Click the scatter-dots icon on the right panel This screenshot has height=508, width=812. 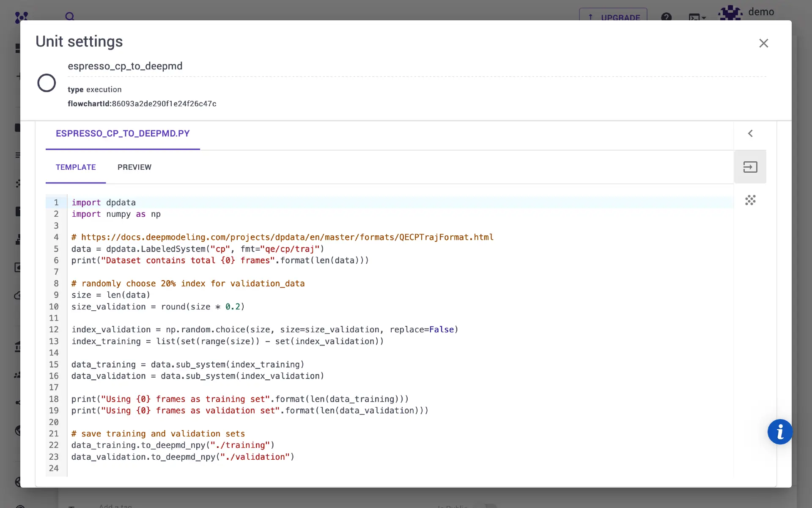750,200
